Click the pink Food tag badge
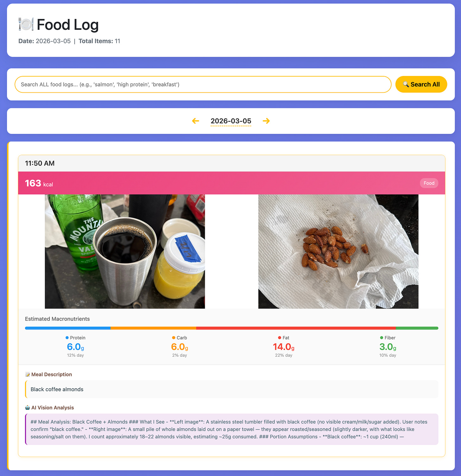 (429, 183)
